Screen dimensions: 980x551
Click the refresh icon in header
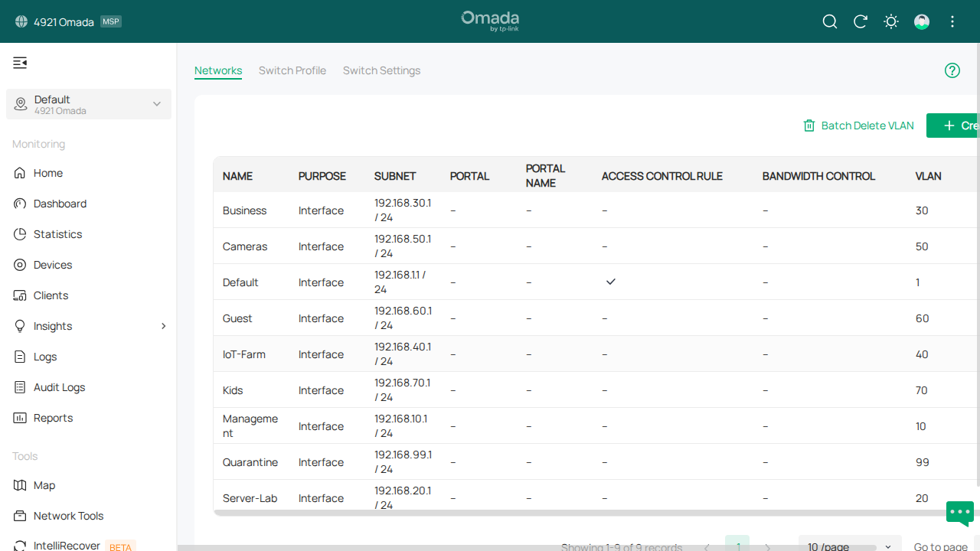[x=860, y=21]
